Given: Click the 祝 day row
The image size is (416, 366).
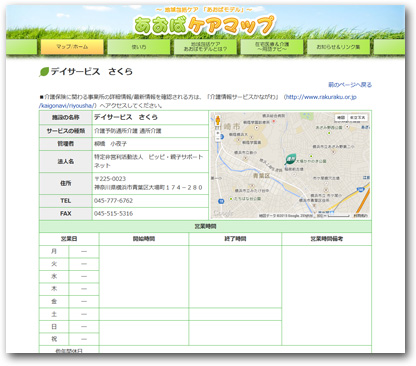Looking at the screenshot, I should (x=69, y=339).
